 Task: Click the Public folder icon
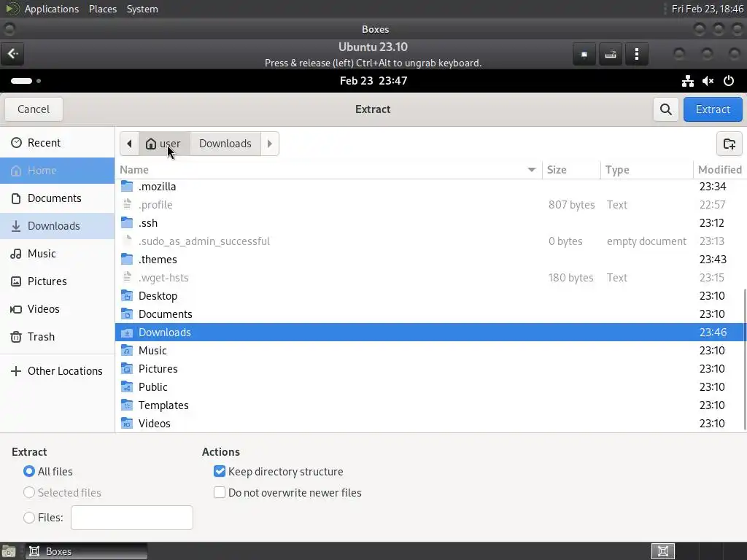click(x=127, y=386)
